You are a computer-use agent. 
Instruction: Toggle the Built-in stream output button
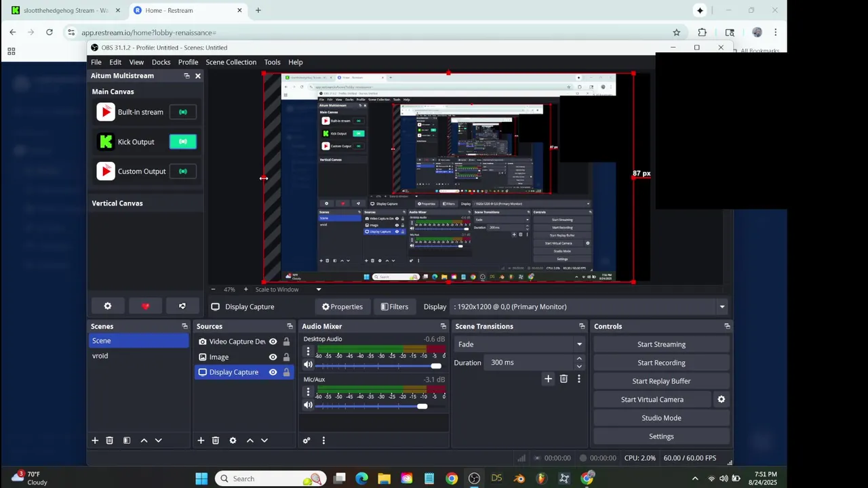182,112
